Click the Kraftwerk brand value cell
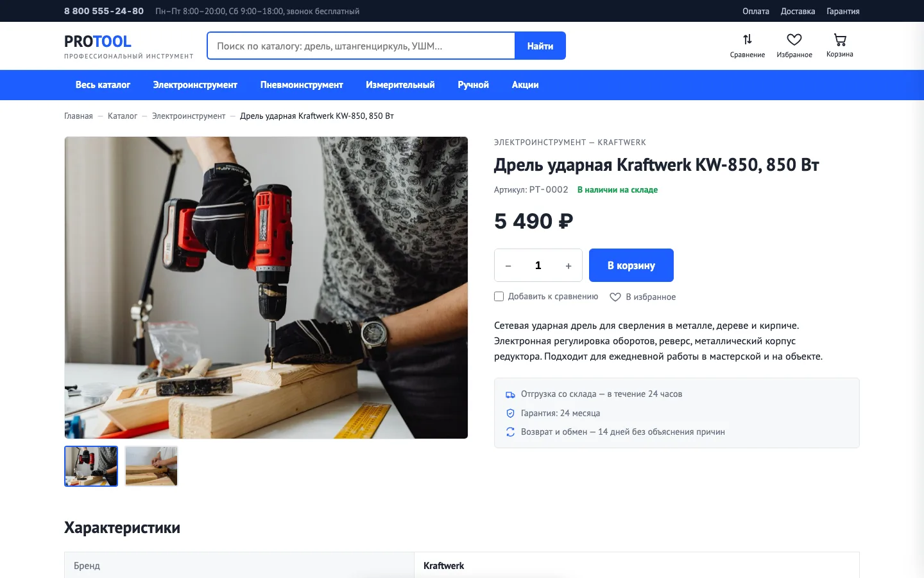The width and height of the screenshot is (924, 578). 637,565
